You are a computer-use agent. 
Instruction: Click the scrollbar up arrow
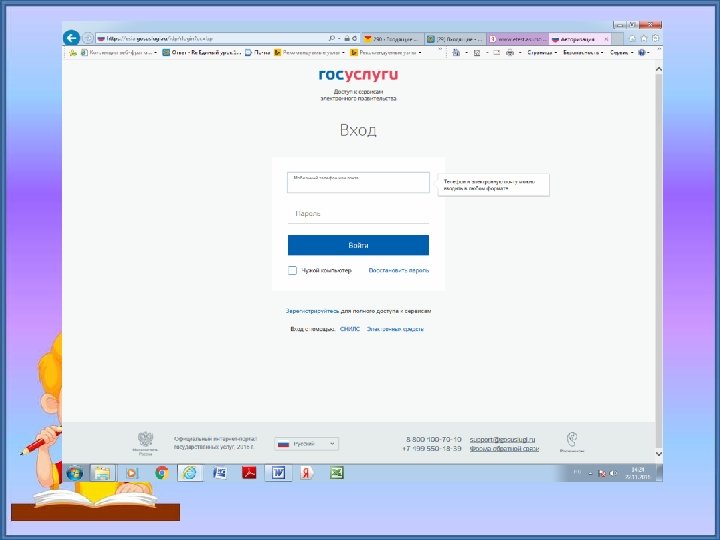(x=658, y=69)
